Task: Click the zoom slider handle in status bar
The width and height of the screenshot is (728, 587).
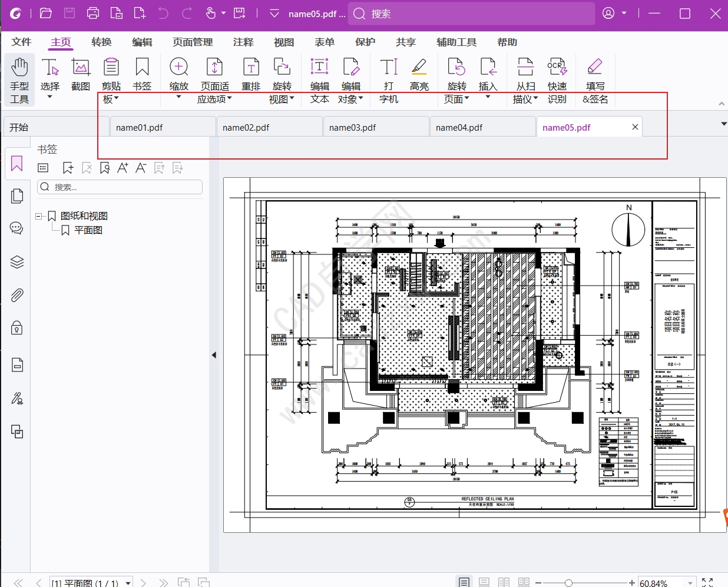Action: 568,583
